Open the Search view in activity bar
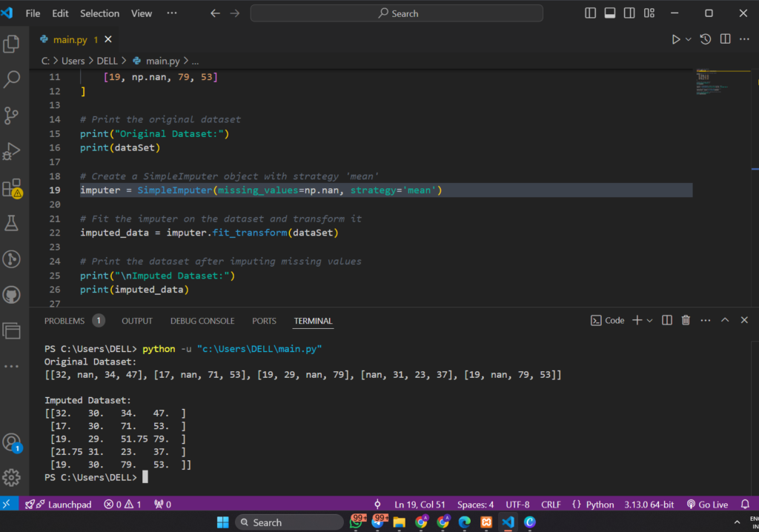759x532 pixels. (12, 79)
